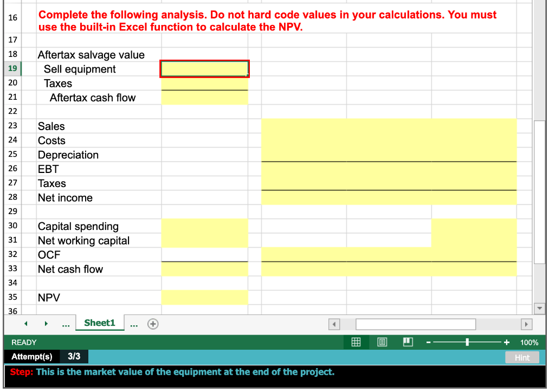This screenshot has height=392, width=555.
Task: Select the yellow Sell equipment input cell
Action: coord(204,68)
